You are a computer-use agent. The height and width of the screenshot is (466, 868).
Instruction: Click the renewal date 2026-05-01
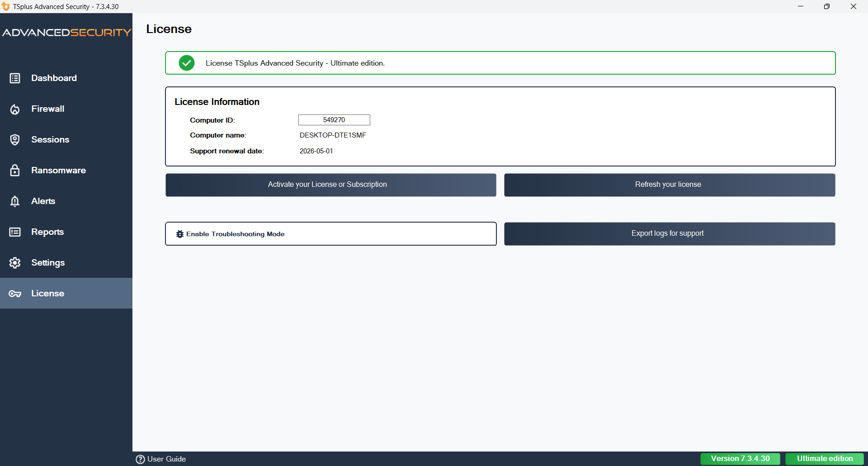(316, 151)
